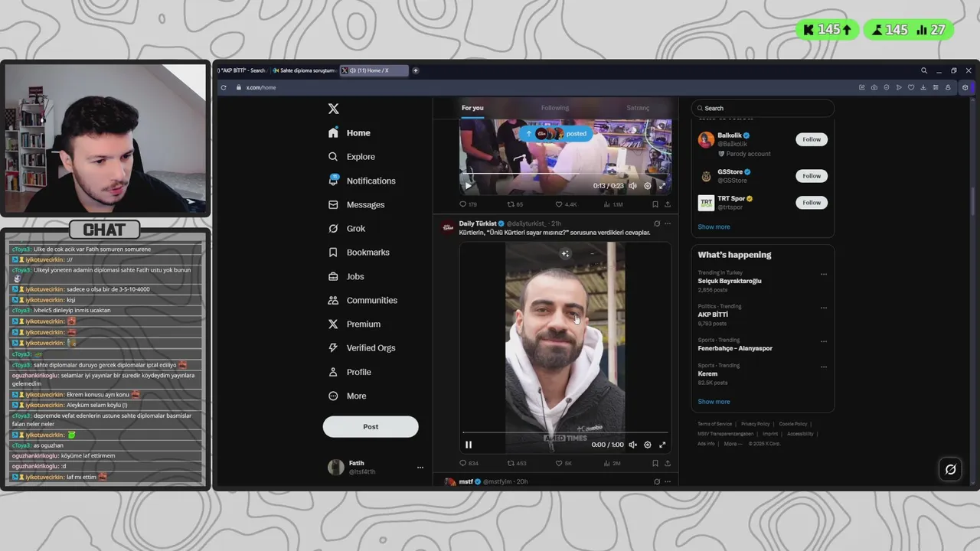Share the Daily Türkist post
Viewport: 980px width, 551px height.
pos(668,463)
